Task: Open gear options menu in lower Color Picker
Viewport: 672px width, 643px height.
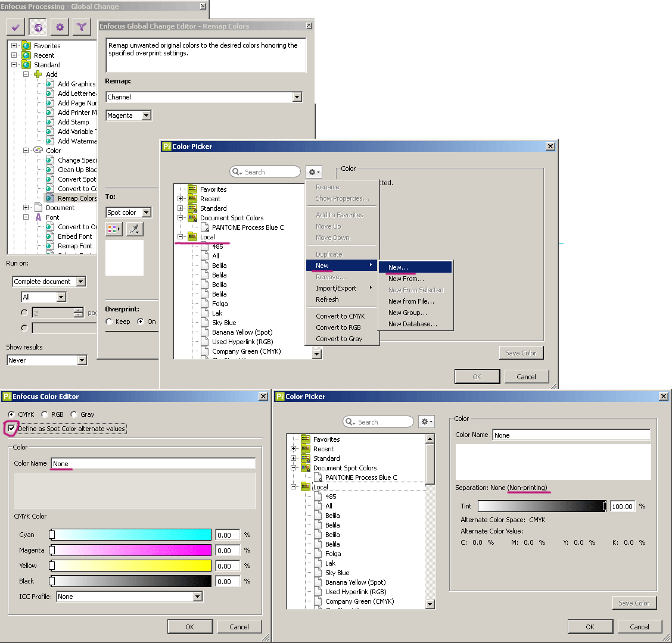Action: pos(427,422)
